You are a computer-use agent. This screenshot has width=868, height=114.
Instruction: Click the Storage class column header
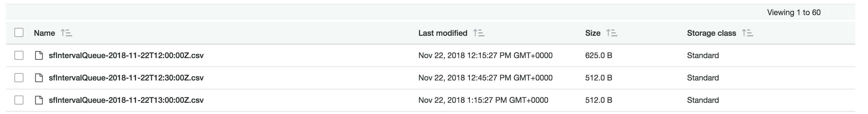point(711,33)
